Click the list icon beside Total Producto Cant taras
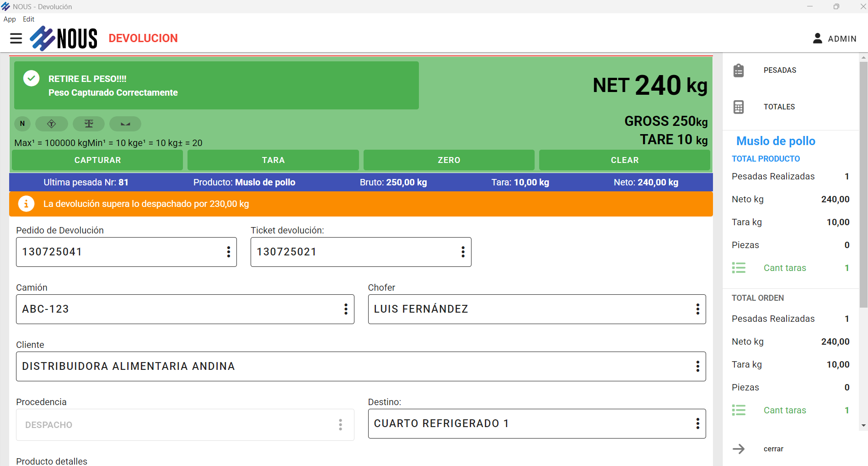This screenshot has width=868, height=466. [x=739, y=268]
